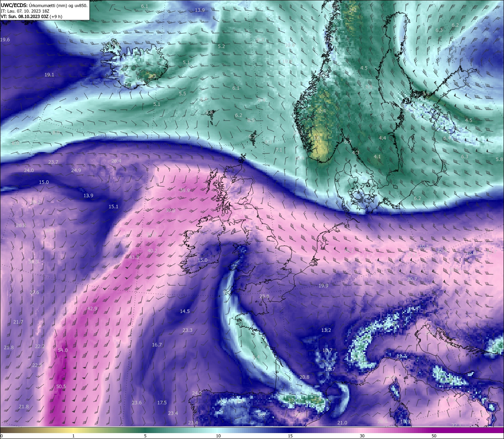Click the 5.2 value east of Iceland
The width and height of the screenshot is (504, 439).
click(x=221, y=46)
